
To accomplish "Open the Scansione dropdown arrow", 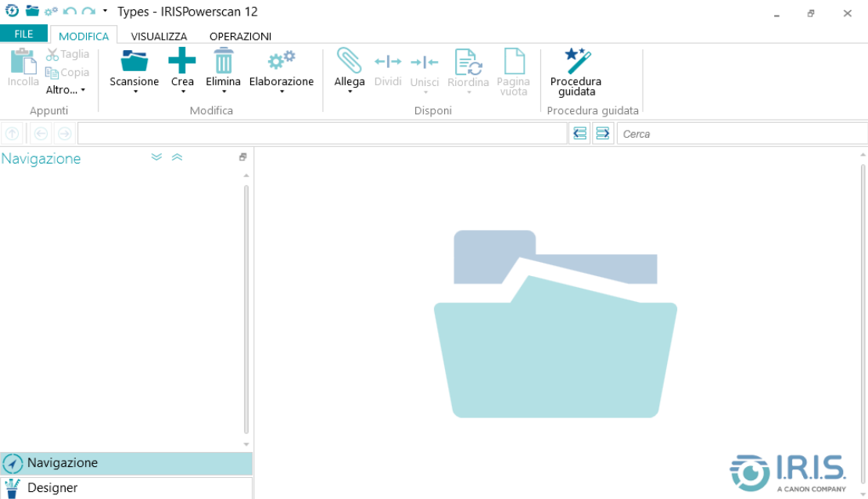I will click(x=135, y=92).
